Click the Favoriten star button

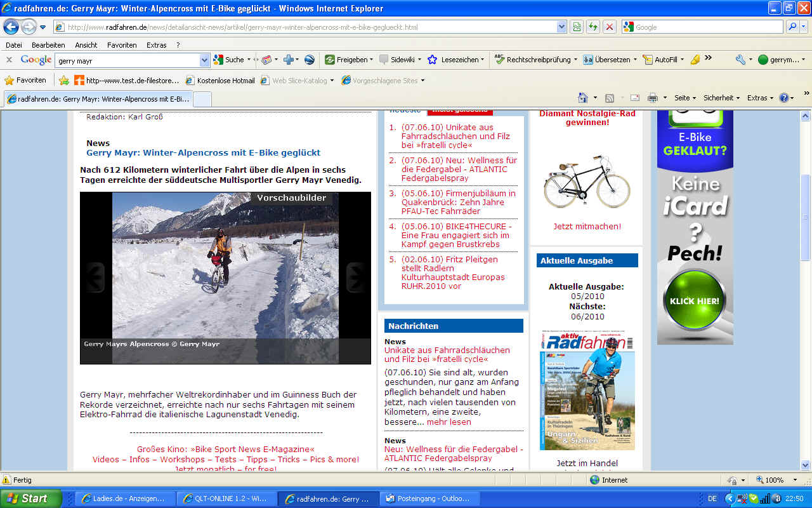point(25,81)
